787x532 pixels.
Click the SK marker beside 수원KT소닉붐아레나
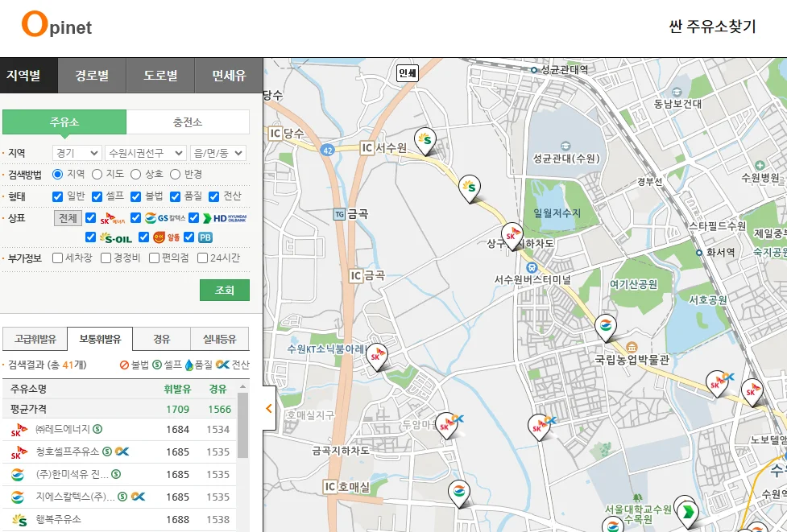pyautogui.click(x=376, y=357)
